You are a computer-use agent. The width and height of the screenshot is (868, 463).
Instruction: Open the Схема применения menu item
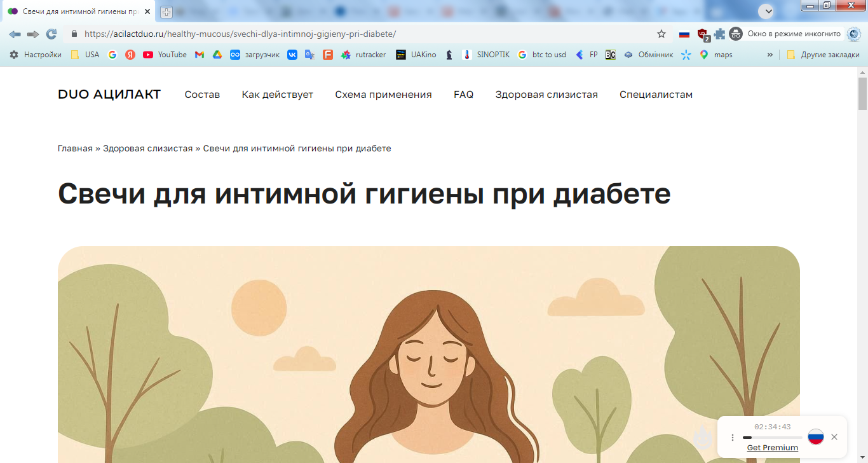pos(384,95)
